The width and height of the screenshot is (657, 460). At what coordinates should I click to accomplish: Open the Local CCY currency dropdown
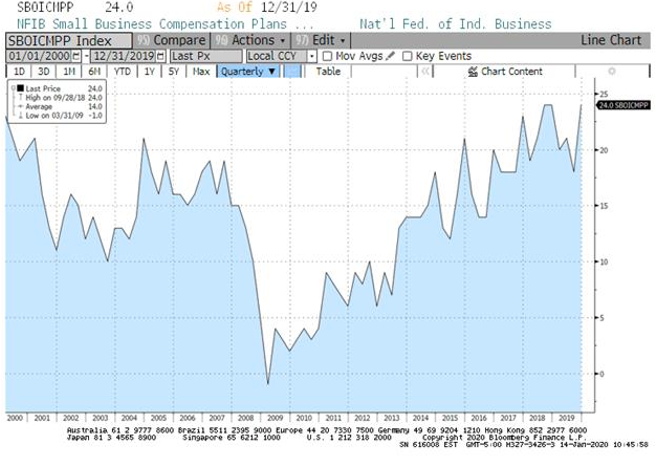coord(274,56)
